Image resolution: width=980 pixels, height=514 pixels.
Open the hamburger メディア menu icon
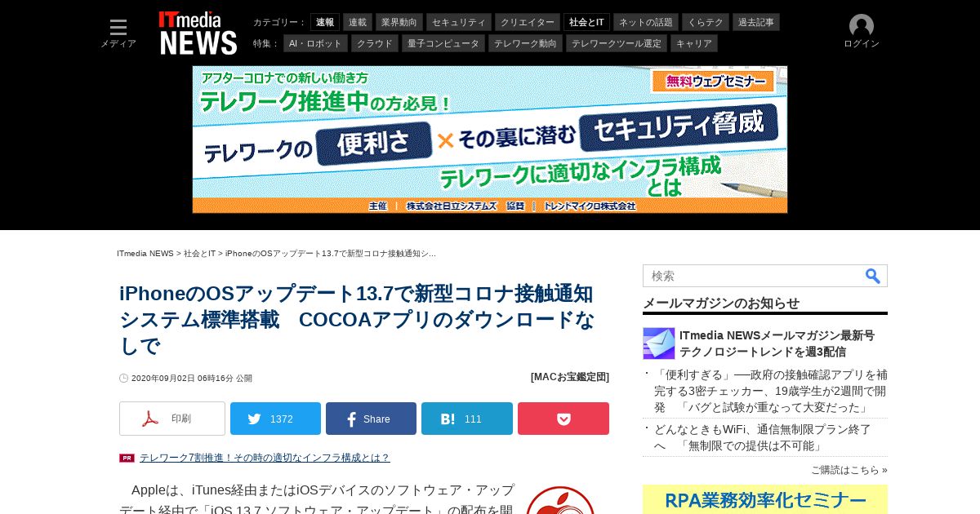point(118,27)
